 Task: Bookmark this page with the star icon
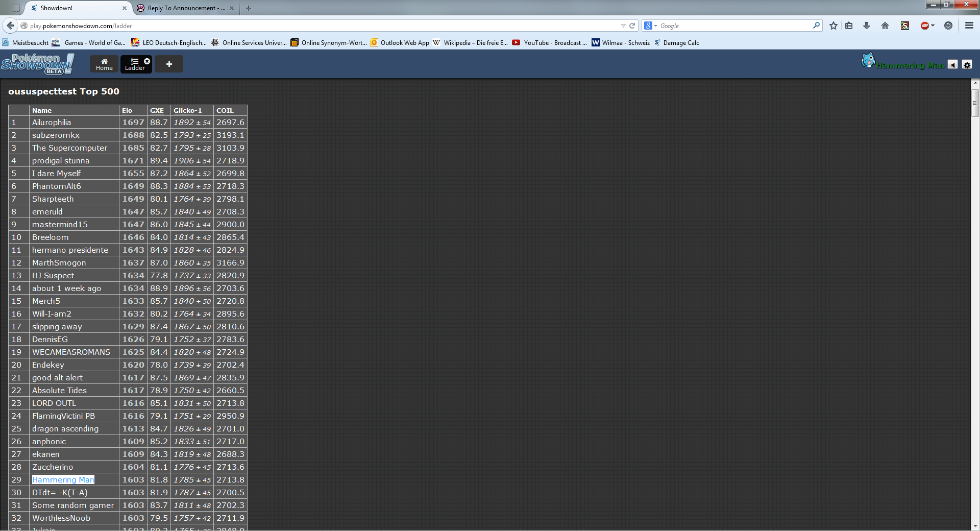[834, 26]
